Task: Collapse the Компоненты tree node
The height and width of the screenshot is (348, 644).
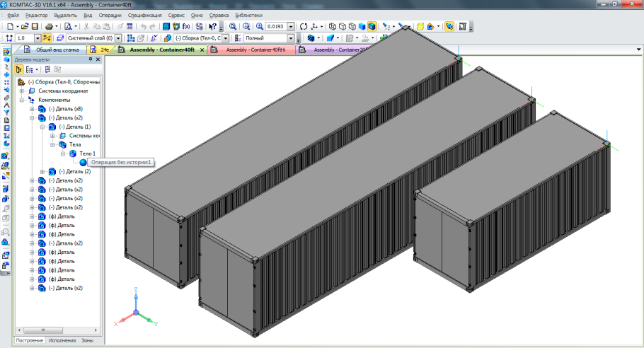Action: pos(22,100)
